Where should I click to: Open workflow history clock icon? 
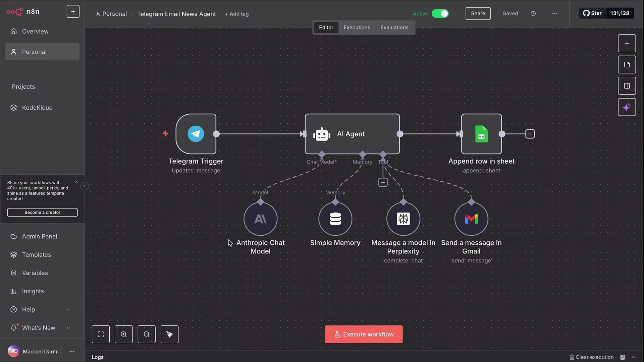(x=533, y=13)
